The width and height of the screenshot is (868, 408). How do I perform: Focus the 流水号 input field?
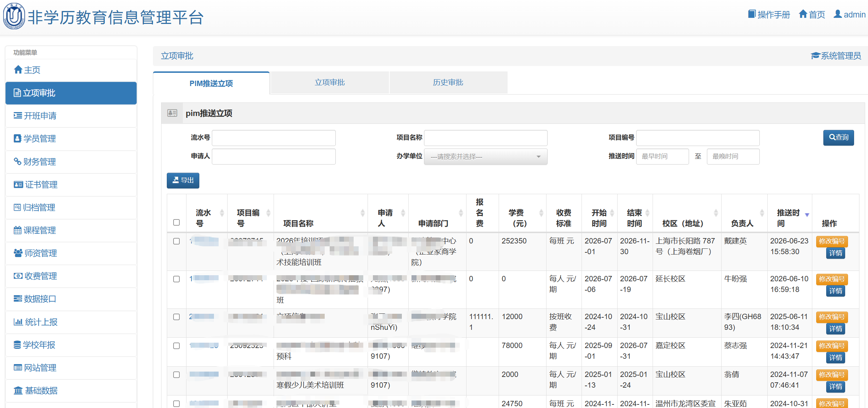tap(274, 138)
